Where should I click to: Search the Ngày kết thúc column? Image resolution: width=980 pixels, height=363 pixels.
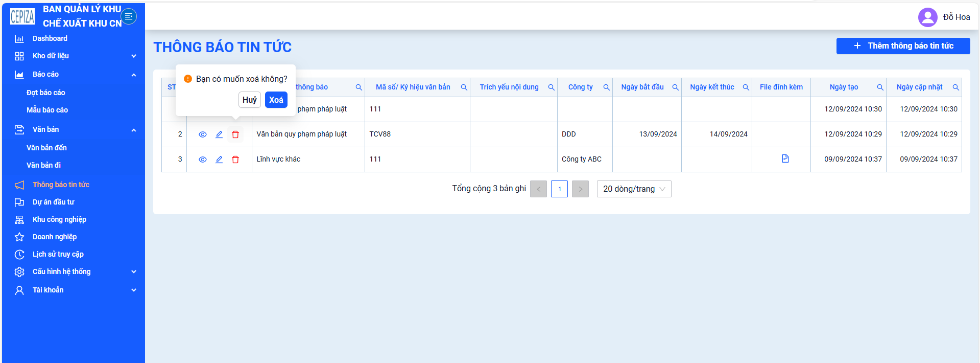[x=746, y=87]
